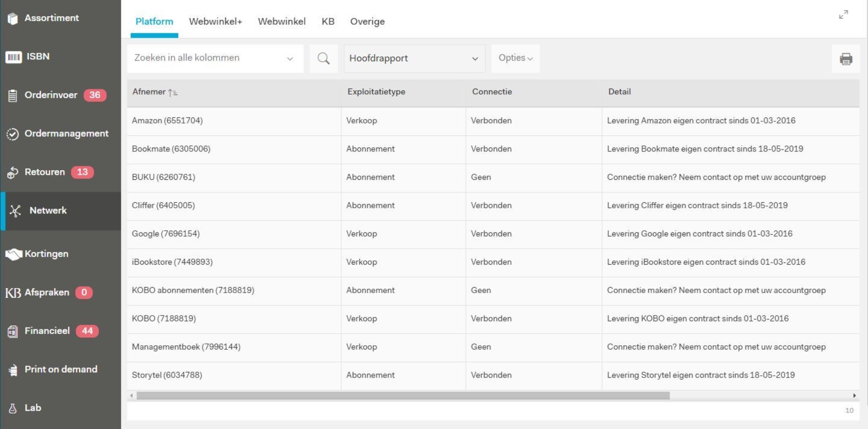Click the Connectie column header
This screenshot has height=429, width=868.
click(491, 92)
